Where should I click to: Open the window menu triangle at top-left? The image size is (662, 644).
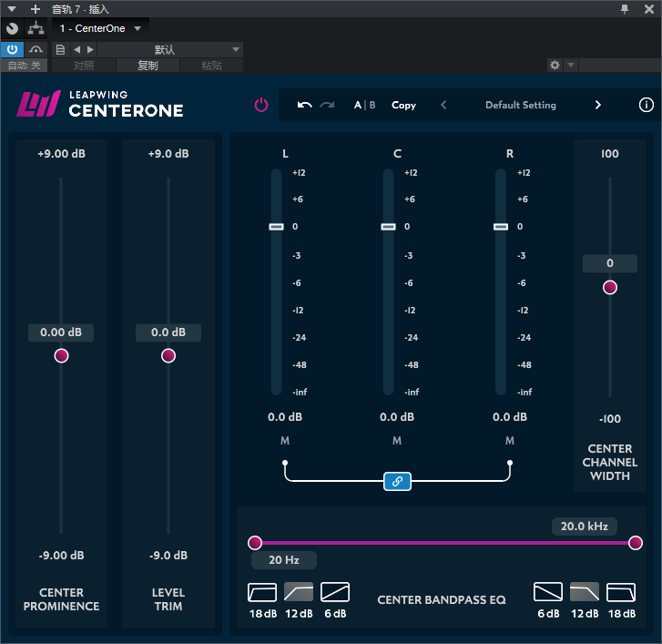[12, 8]
